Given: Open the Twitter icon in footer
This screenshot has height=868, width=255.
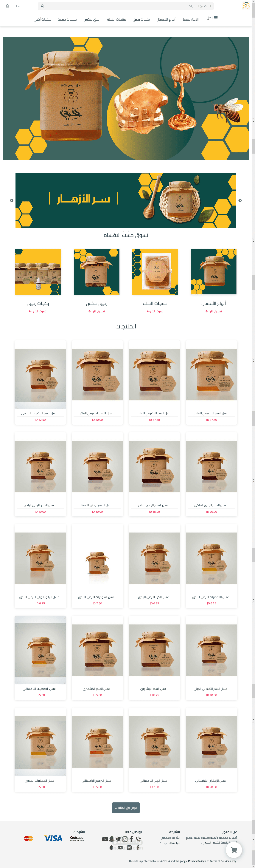Looking at the screenshot, I should (118, 839).
